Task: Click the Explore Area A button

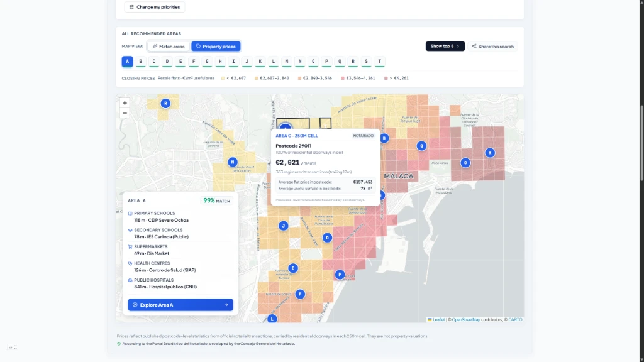Action: [180, 305]
